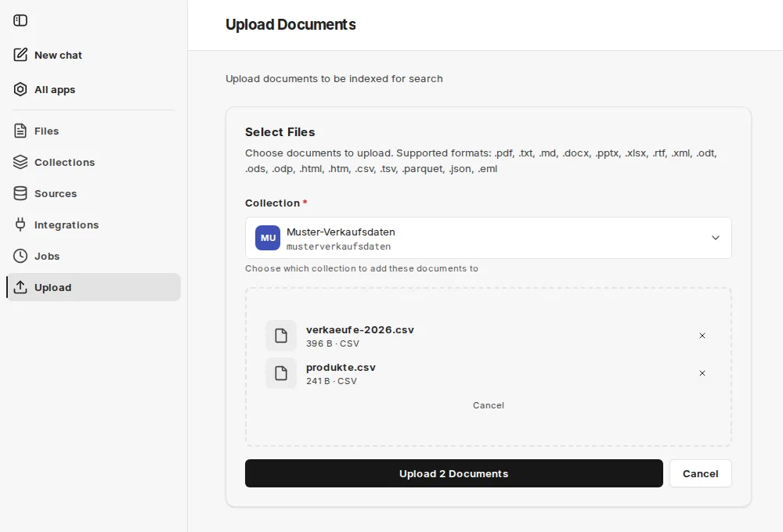
Task: Click the produkte.csv file name
Action: (x=341, y=367)
